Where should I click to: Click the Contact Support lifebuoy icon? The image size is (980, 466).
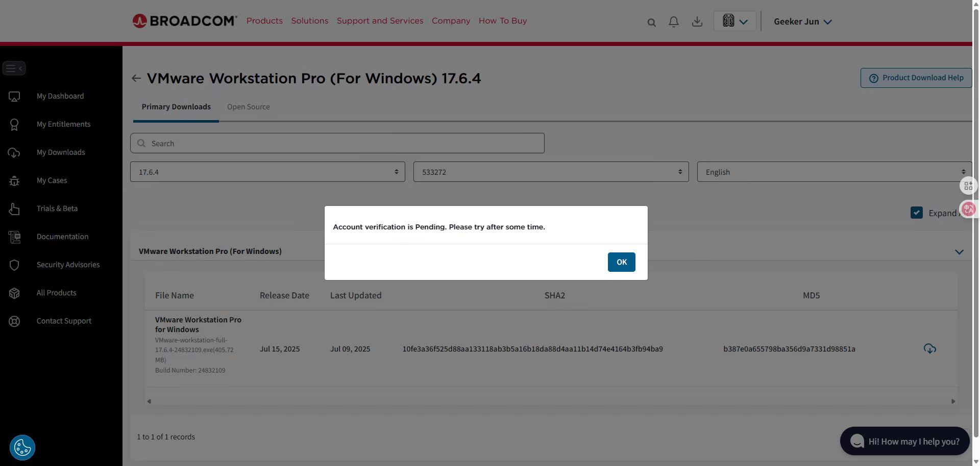(14, 321)
